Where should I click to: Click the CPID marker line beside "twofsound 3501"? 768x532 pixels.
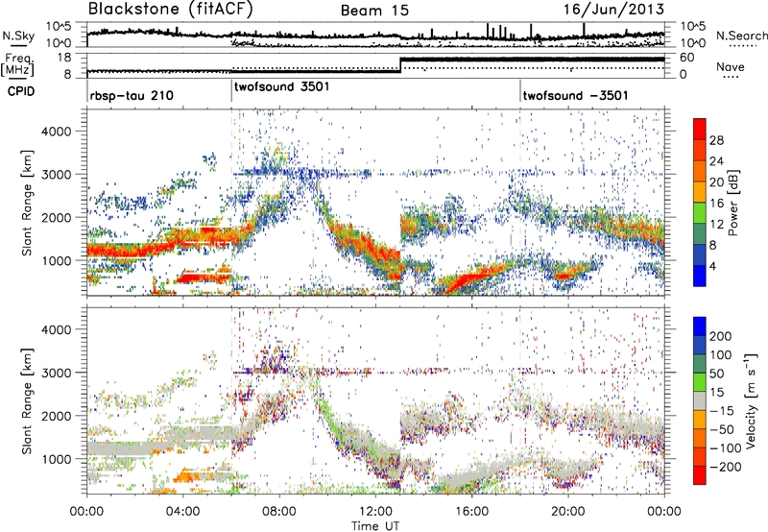pos(231,91)
